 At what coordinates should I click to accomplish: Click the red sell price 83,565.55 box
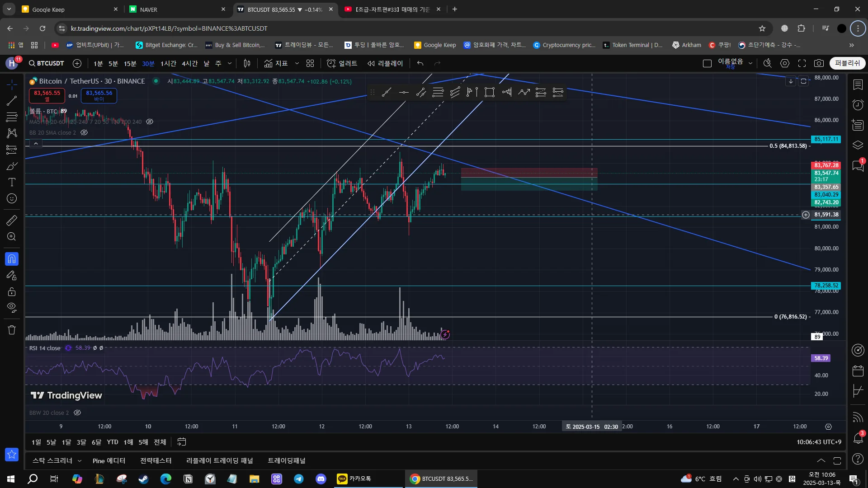coord(47,95)
